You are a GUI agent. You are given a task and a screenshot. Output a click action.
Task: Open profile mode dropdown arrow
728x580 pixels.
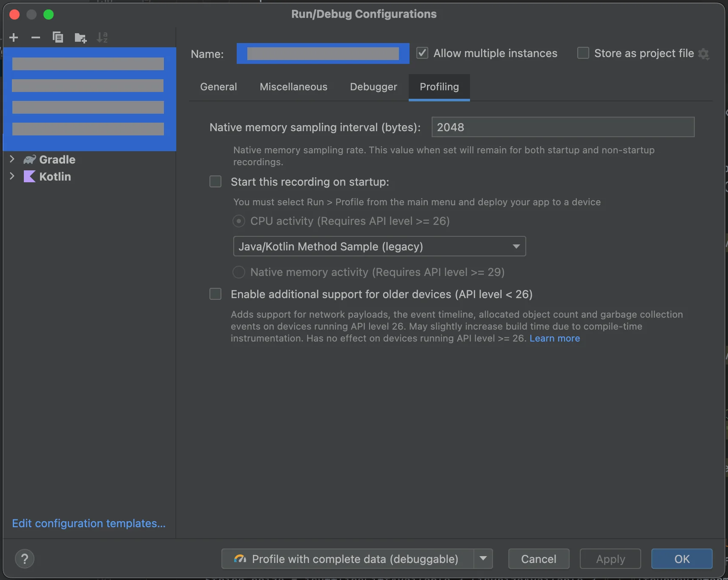coord(483,558)
